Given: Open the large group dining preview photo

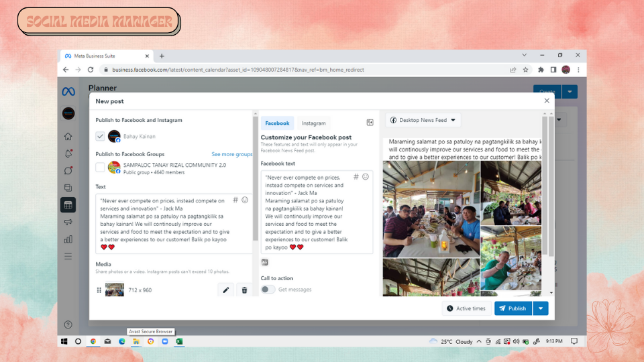Looking at the screenshot, I should click(431, 209).
